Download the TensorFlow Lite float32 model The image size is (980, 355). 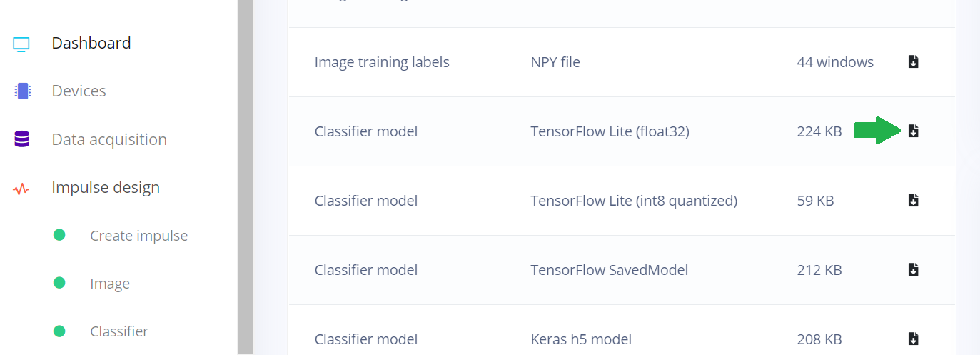point(913,131)
